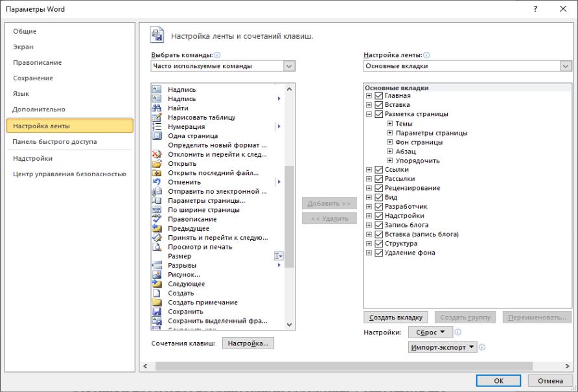This screenshot has width=578, height=392.
Task: Expand the Абзац group
Action: (x=390, y=151)
